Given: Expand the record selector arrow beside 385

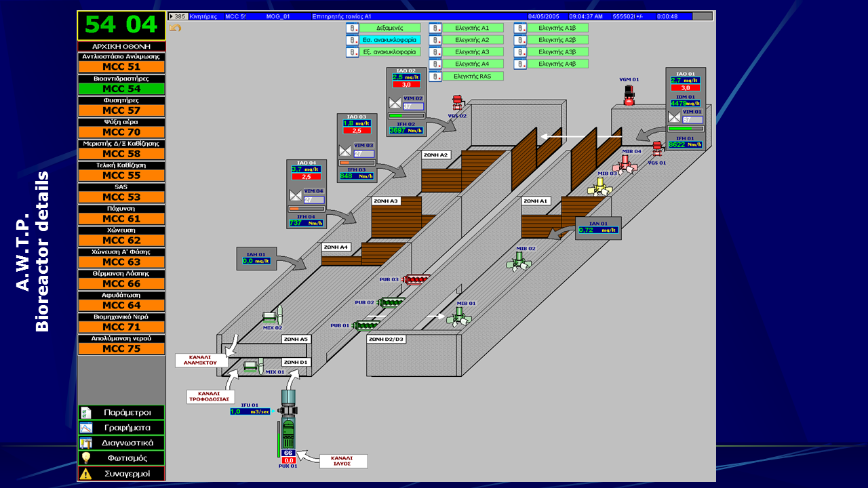Looking at the screenshot, I should click(172, 16).
